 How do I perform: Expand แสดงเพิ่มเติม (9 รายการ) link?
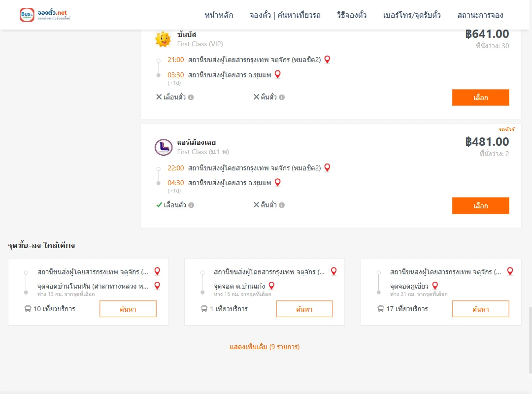[x=265, y=347]
